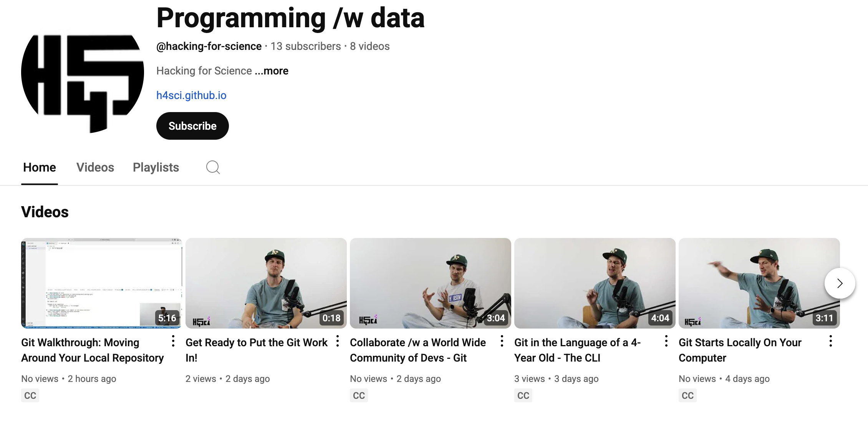Open options for Get Ready Git video
This screenshot has height=423, width=868.
click(338, 341)
